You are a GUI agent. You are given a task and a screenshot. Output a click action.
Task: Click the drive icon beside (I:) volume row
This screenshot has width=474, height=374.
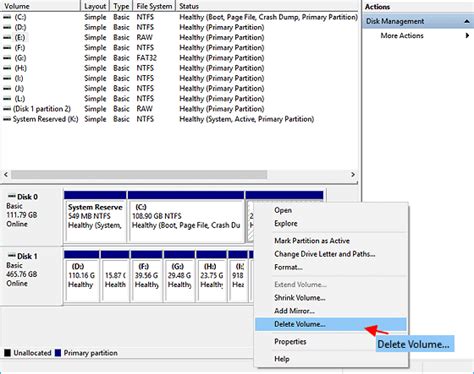click(7, 78)
